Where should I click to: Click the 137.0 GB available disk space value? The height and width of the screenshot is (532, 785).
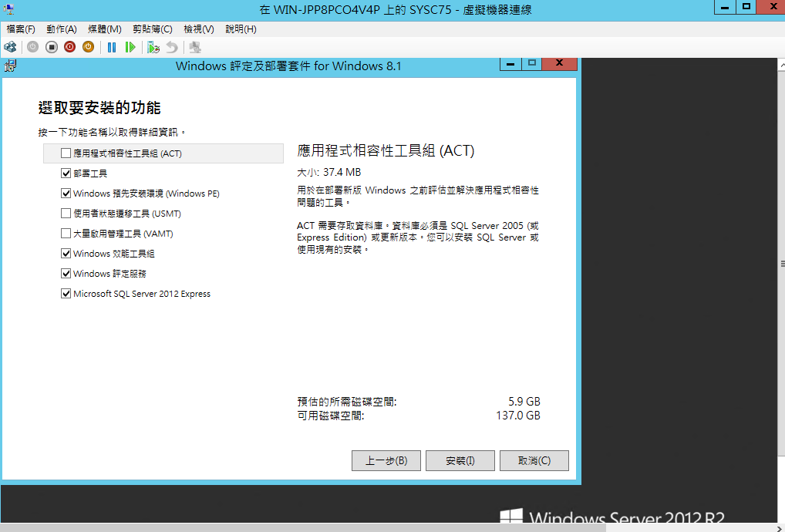pyautogui.click(x=518, y=416)
